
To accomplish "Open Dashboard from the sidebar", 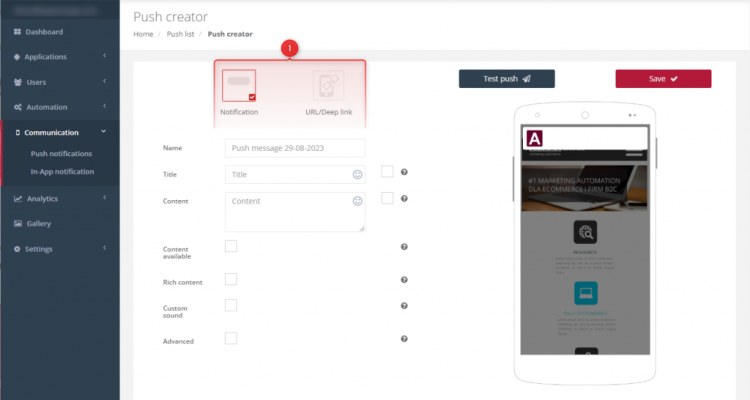I will pyautogui.click(x=44, y=32).
